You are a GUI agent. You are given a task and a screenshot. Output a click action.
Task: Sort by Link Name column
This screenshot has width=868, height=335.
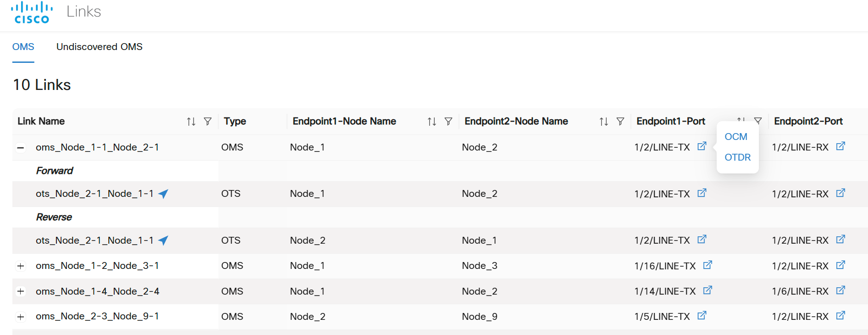pos(191,122)
